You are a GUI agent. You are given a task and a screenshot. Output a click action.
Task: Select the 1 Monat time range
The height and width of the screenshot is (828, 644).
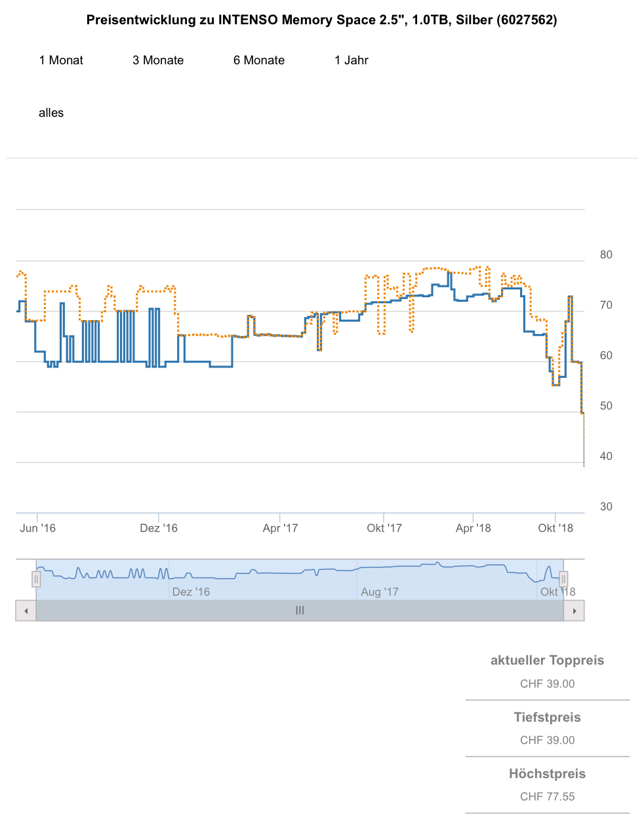(x=61, y=60)
